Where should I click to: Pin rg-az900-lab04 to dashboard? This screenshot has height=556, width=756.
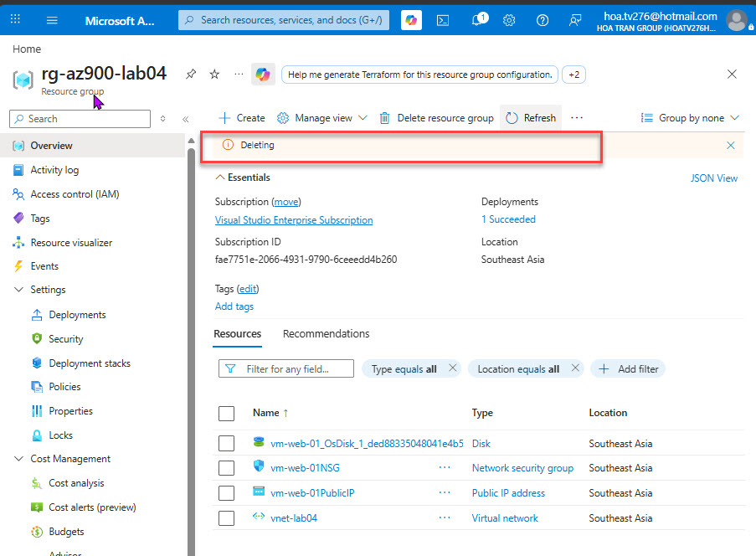pyautogui.click(x=191, y=75)
